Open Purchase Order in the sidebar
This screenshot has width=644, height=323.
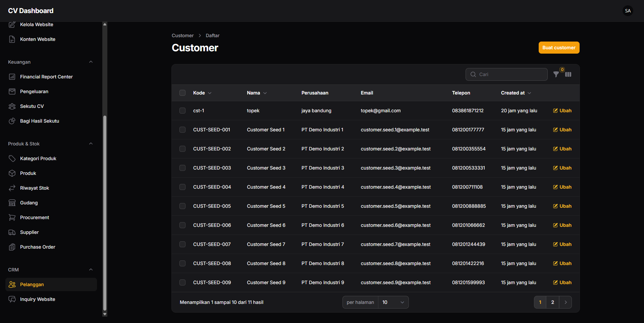[x=38, y=247]
